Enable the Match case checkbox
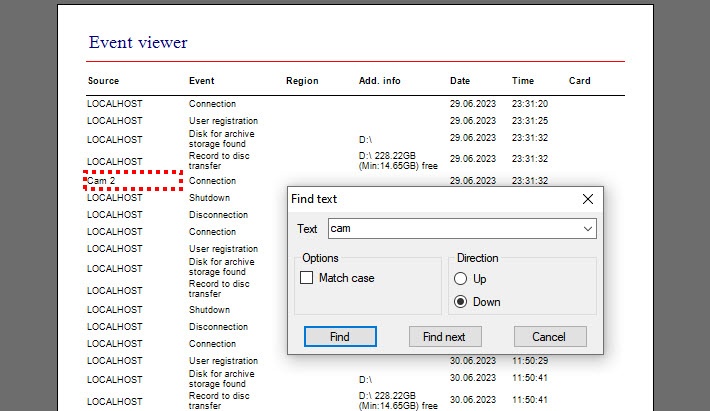The width and height of the screenshot is (710, 411). pyautogui.click(x=307, y=278)
